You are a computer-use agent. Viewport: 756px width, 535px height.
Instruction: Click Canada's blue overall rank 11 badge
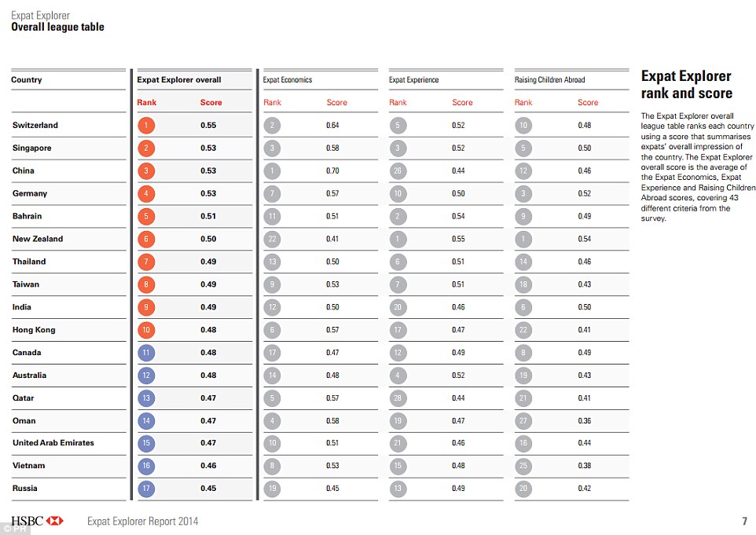146,353
